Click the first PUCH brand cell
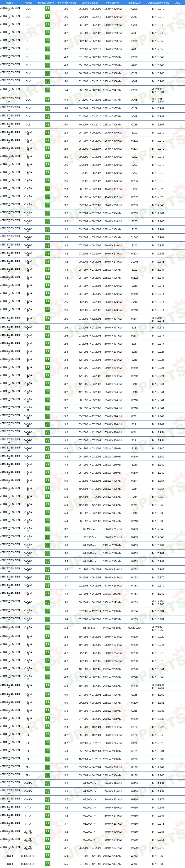 click(x=9, y=856)
